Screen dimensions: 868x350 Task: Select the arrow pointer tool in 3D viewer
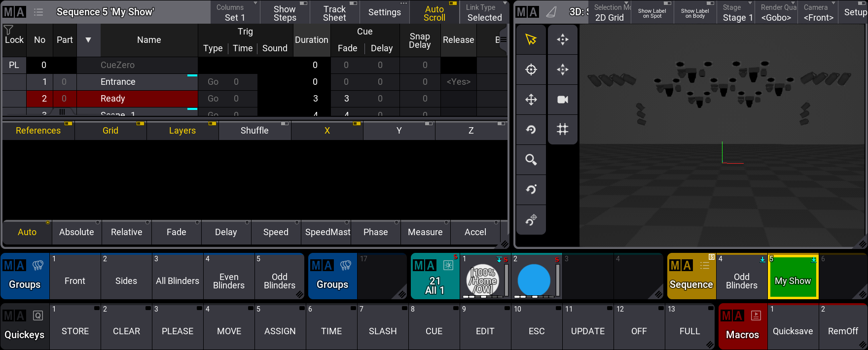coord(531,40)
